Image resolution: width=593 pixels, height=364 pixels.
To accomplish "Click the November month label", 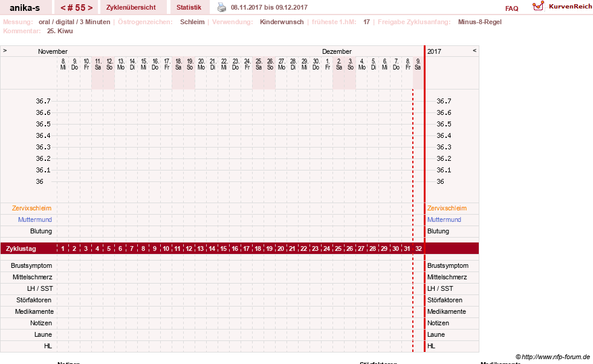I will [x=53, y=51].
